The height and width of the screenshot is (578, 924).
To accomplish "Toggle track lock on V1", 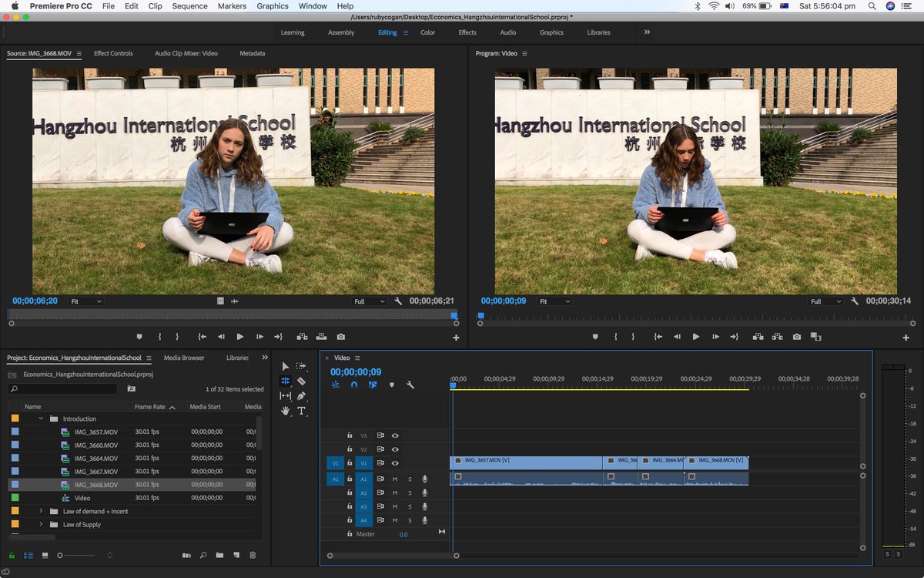I will (350, 463).
